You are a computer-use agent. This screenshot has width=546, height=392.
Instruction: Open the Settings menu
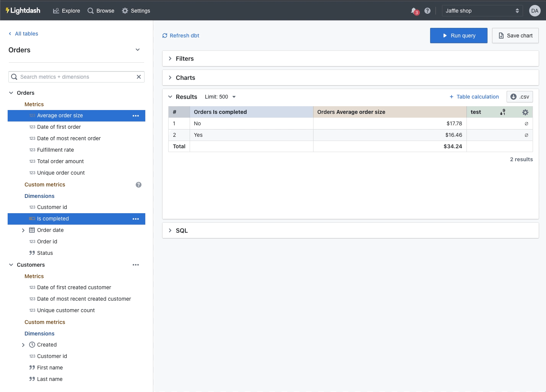click(136, 10)
